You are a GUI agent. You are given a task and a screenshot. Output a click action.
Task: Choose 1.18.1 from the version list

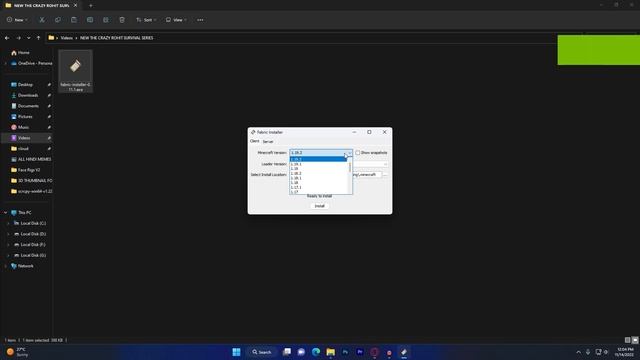coord(318,178)
